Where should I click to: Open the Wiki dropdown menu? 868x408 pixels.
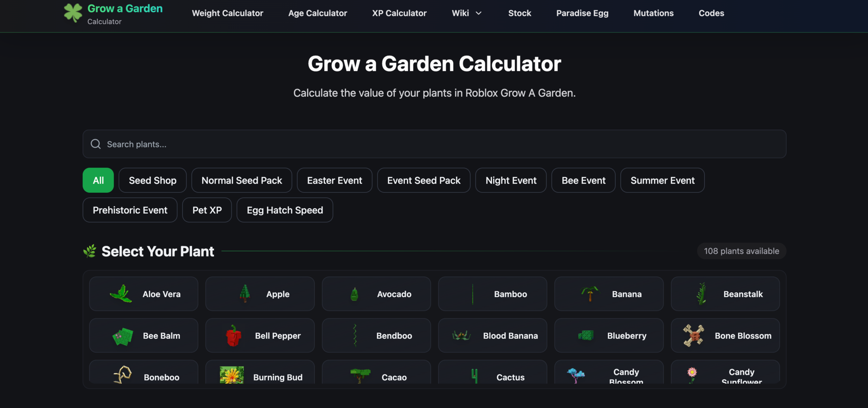(467, 13)
